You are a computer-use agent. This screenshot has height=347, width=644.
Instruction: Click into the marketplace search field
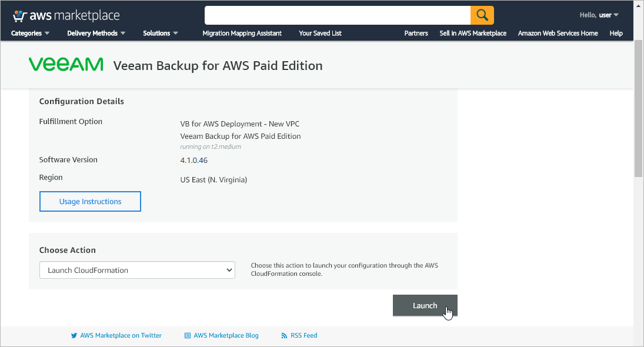337,15
